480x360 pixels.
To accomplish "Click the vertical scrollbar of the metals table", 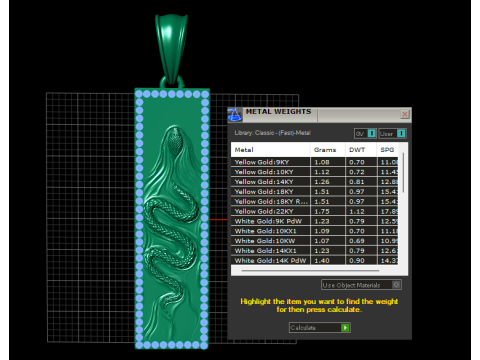I will pyautogui.click(x=403, y=173).
